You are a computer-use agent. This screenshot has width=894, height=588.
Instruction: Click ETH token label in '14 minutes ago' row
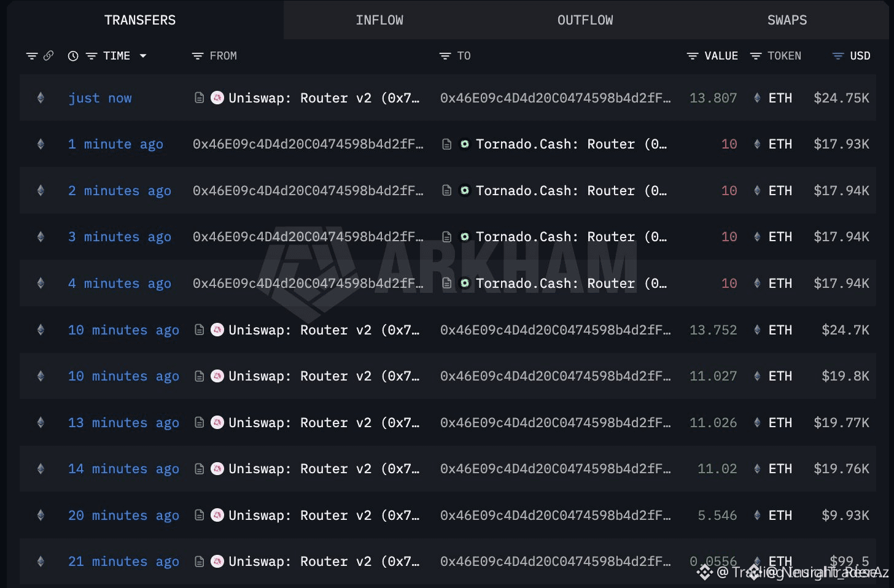[x=780, y=469]
